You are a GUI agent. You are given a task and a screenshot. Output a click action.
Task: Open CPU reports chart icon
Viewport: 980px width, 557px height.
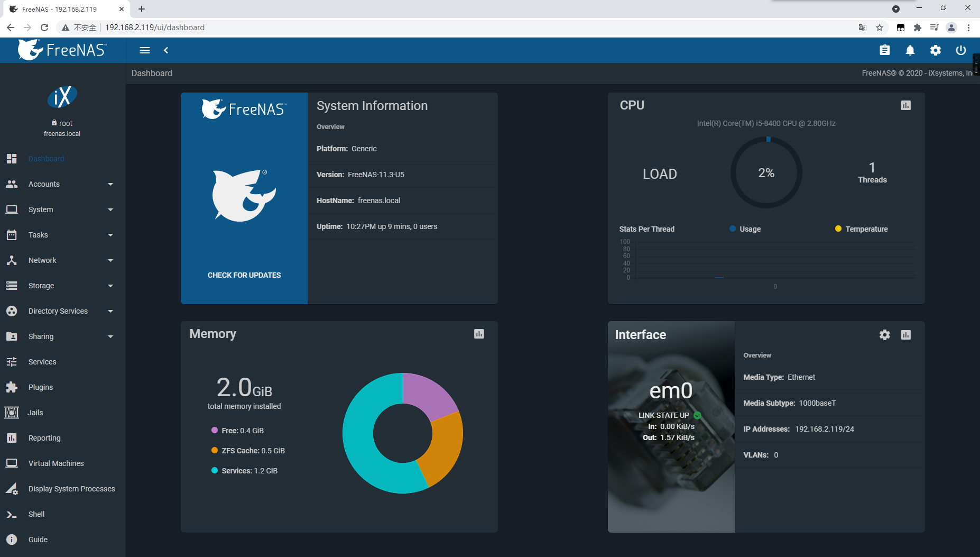pos(906,105)
